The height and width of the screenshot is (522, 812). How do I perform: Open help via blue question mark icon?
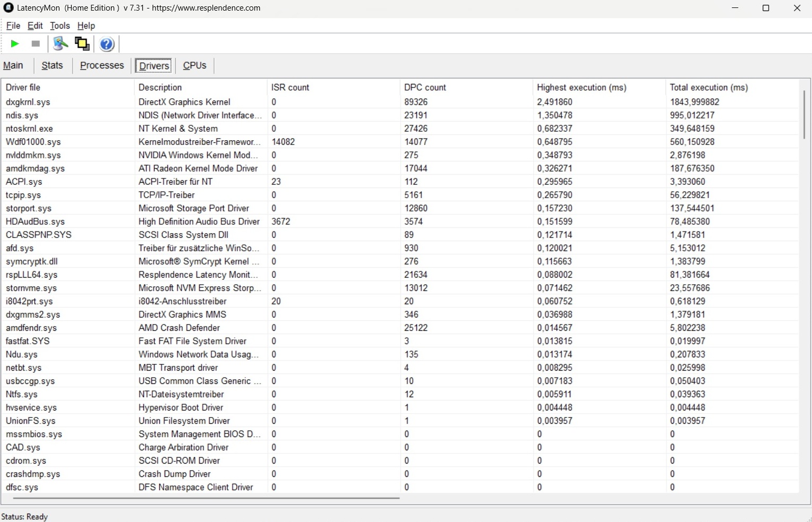[107, 44]
